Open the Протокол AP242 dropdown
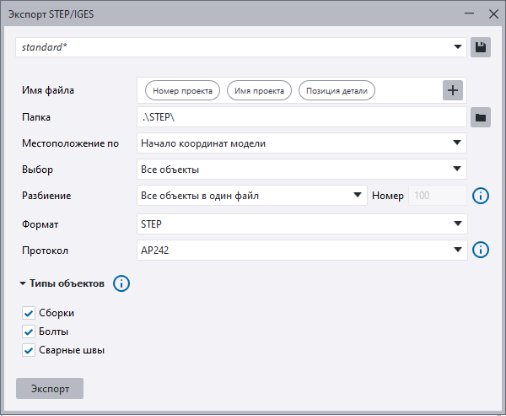506x416 pixels. [x=302, y=250]
